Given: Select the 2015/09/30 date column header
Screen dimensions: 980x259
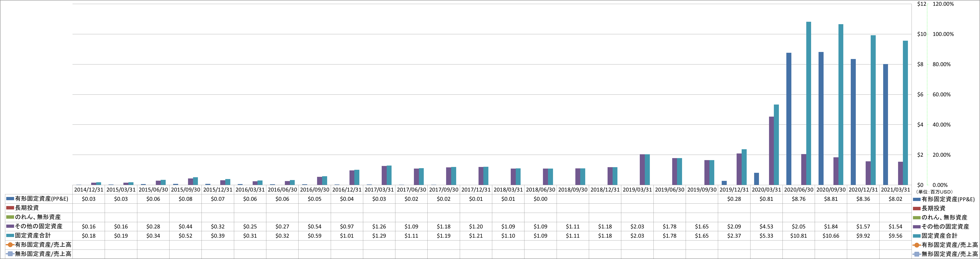Looking at the screenshot, I should [x=185, y=189].
